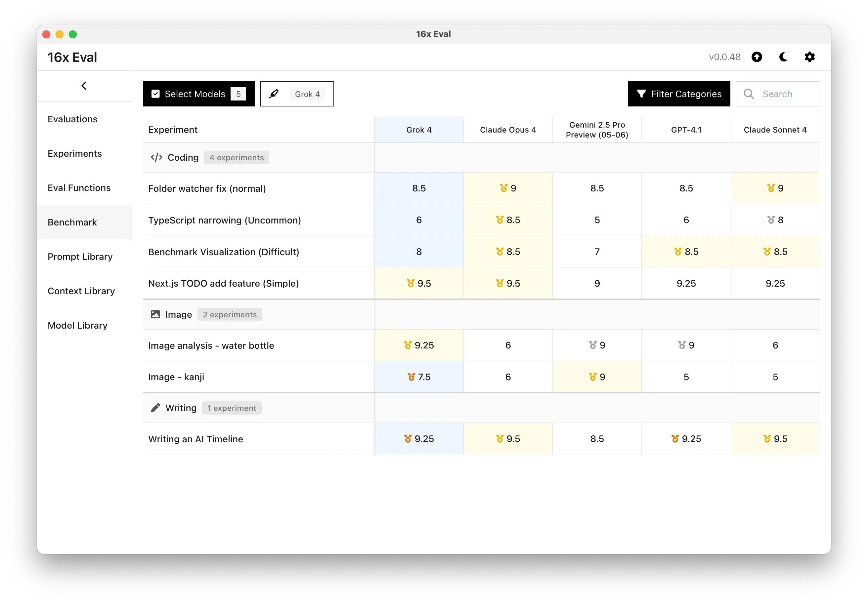868x603 pixels.
Task: Collapse the sidebar with the back chevron
Action: point(84,86)
